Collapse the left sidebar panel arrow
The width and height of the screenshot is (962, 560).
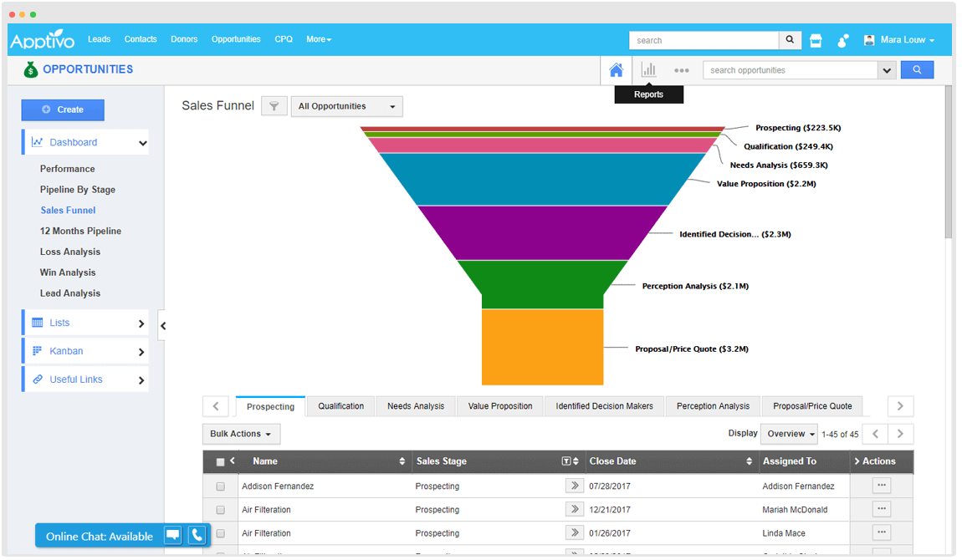pyautogui.click(x=163, y=326)
